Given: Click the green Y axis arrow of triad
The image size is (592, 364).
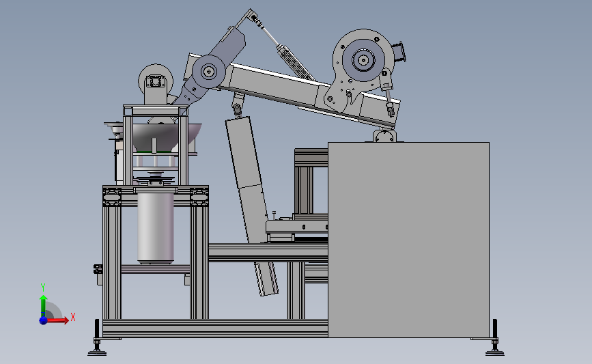Looking at the screenshot, I should pyautogui.click(x=44, y=306).
